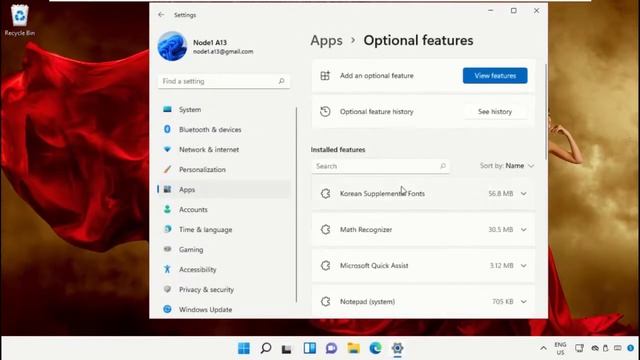Image resolution: width=640 pixels, height=360 pixels.
Task: Click the System monitor icon
Action: (x=167, y=109)
